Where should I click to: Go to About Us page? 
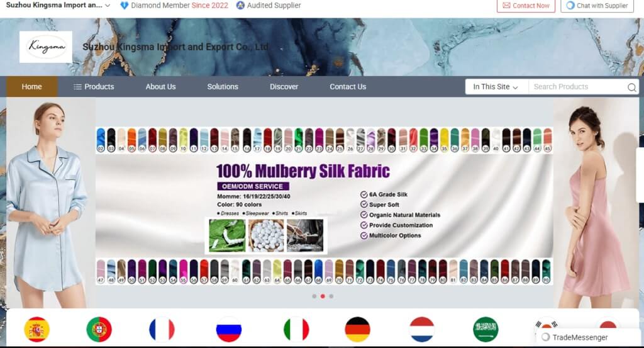160,87
